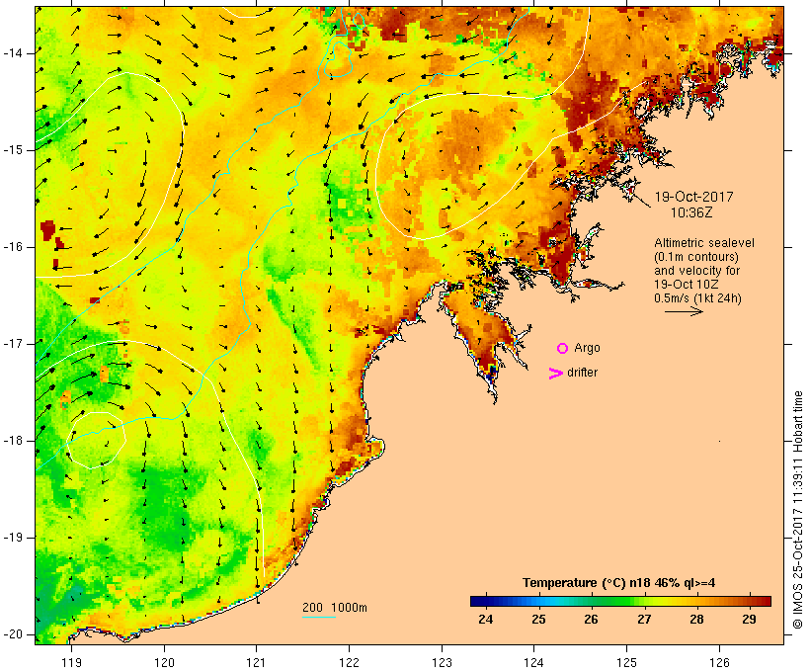The image size is (810, 672).
Task: Click the magenta drifter arrow legend symbol
Action: coord(555,374)
